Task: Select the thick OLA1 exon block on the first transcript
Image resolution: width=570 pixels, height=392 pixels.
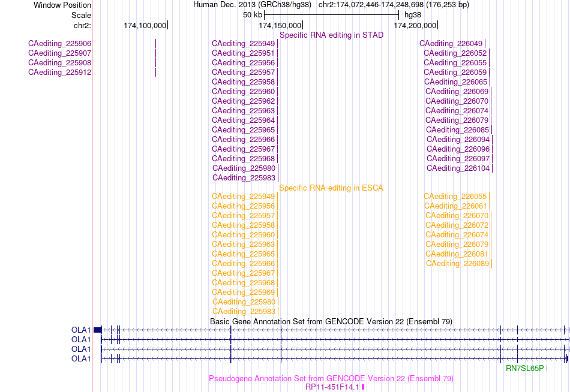Action: 98,330
